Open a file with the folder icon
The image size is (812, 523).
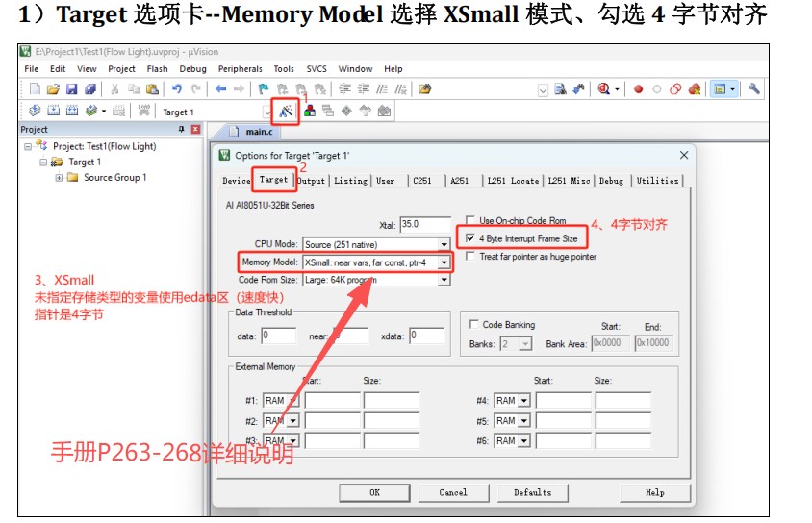click(x=53, y=89)
